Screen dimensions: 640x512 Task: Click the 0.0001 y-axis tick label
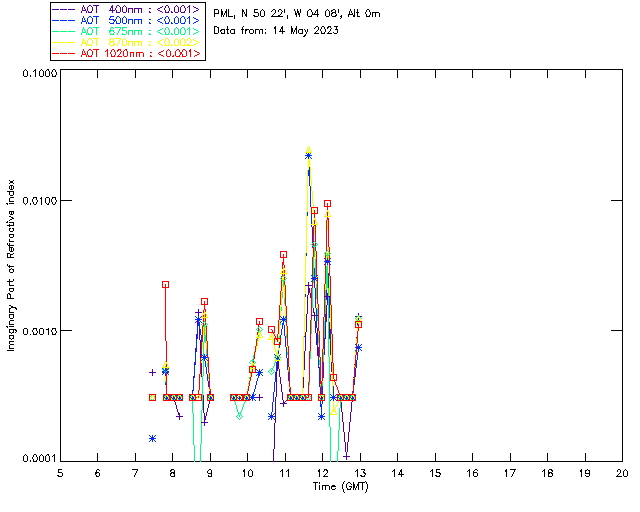coord(38,459)
